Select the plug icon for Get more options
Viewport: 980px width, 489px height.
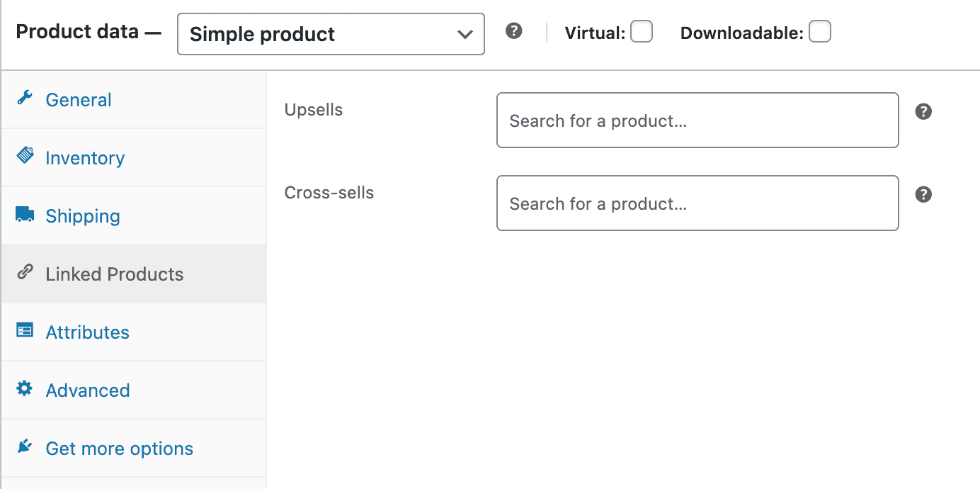pyautogui.click(x=25, y=446)
